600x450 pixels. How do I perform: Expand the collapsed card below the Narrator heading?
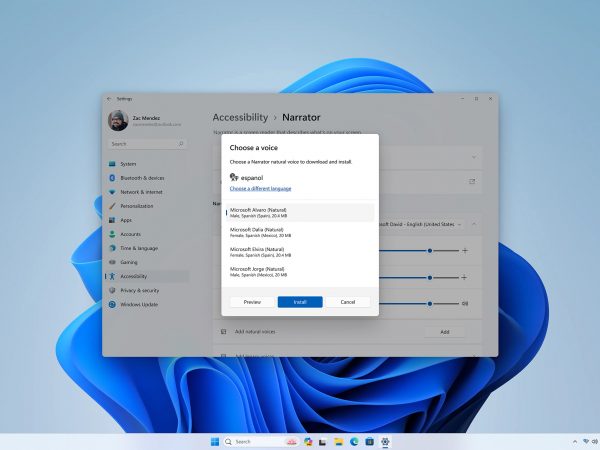[474, 157]
